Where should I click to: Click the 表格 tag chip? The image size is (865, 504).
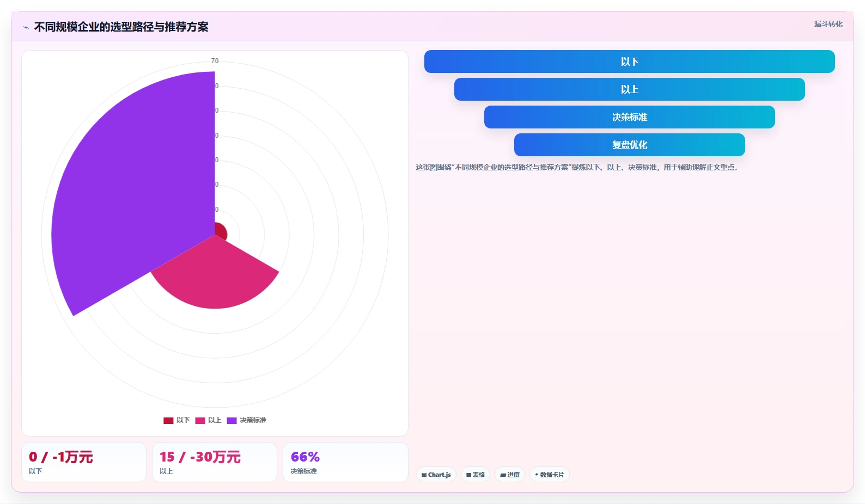click(x=476, y=475)
